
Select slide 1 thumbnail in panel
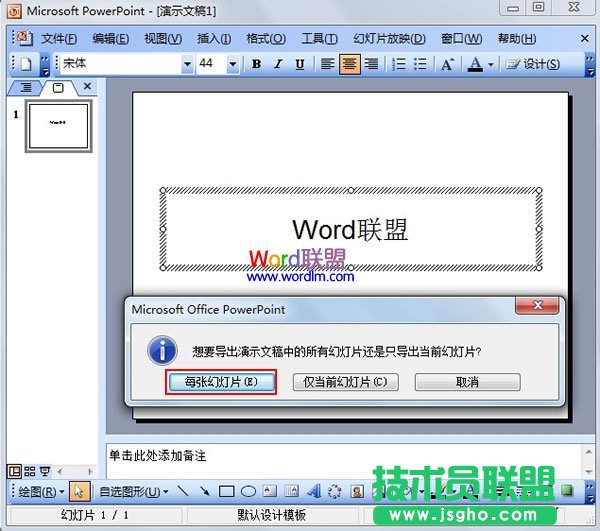click(58, 126)
